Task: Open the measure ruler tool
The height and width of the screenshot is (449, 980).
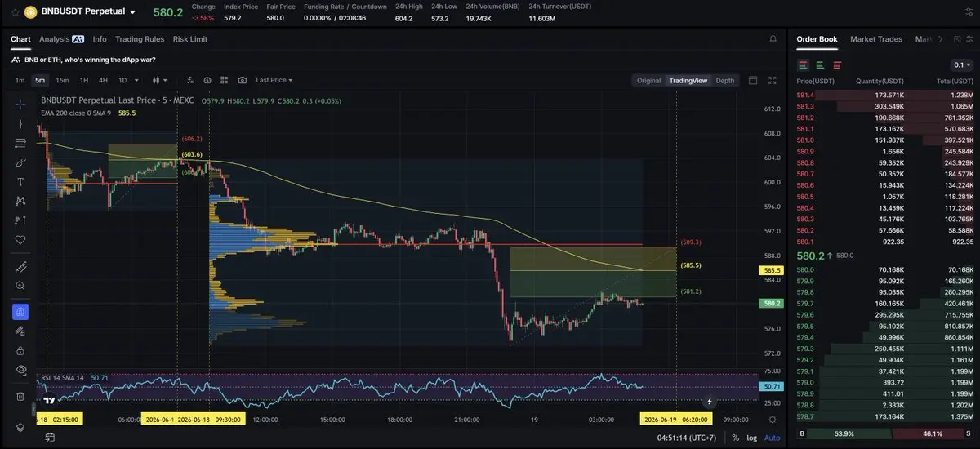Action: [20, 267]
